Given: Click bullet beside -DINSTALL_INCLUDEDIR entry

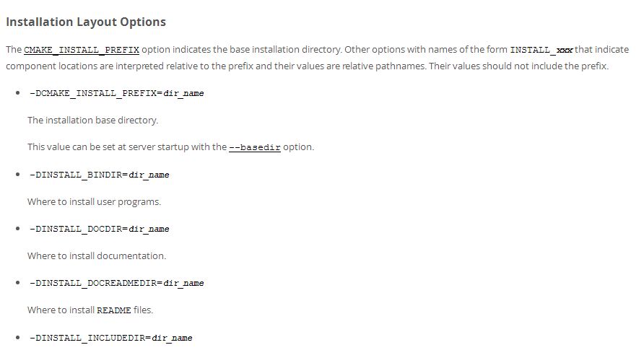Looking at the screenshot, I should pos(17,338).
